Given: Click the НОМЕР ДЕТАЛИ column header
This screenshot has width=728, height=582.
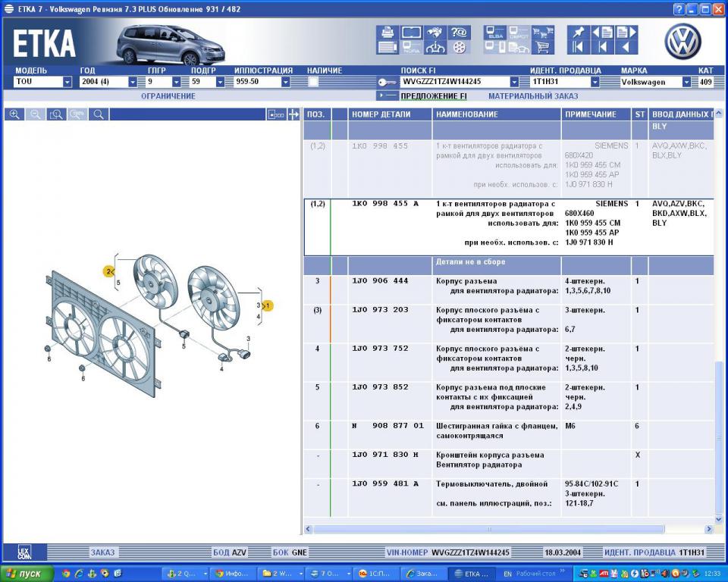Looking at the screenshot, I should point(390,114).
